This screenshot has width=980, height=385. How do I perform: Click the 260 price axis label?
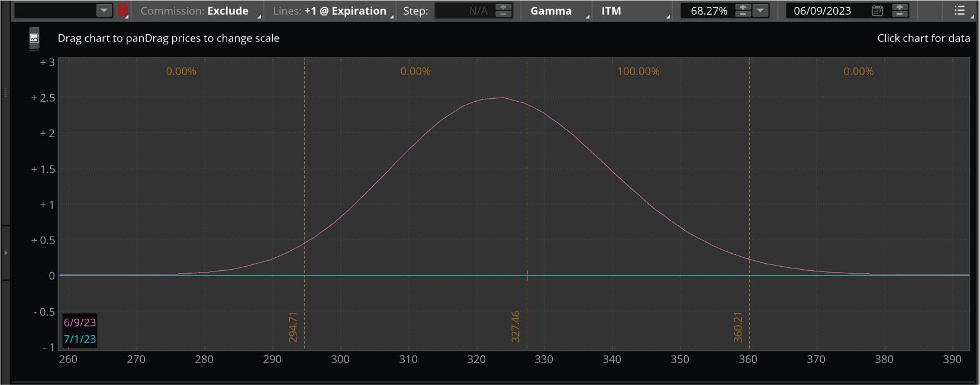click(x=68, y=359)
